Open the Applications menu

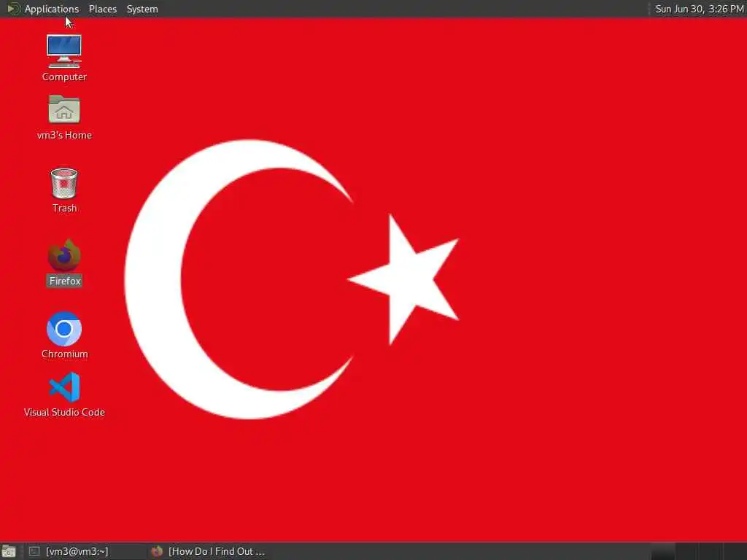[52, 9]
